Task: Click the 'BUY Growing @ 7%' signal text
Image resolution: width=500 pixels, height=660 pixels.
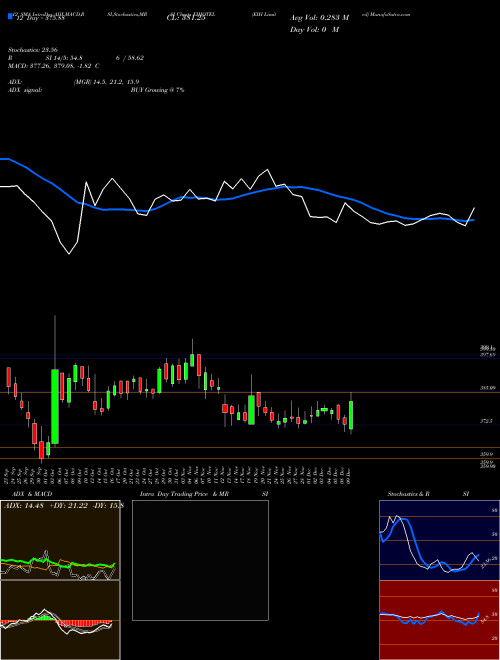Action: click(x=157, y=90)
